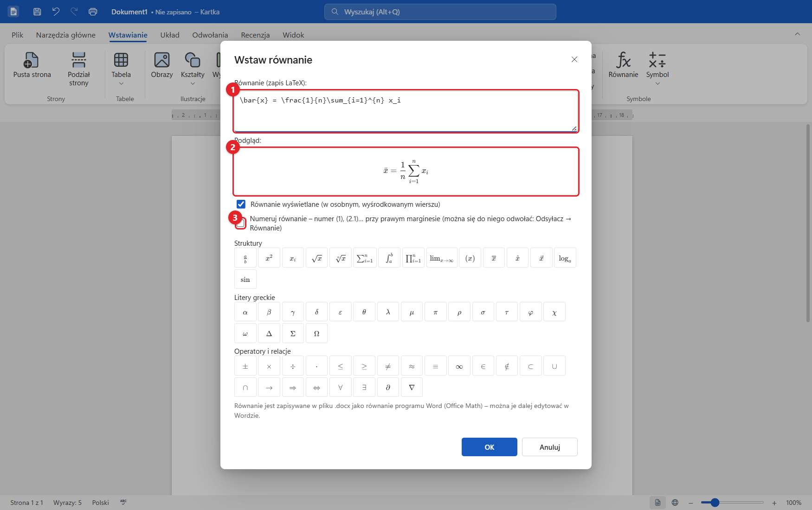Viewport: 812px width, 510px height.
Task: Insert the not-equal relation symbol
Action: click(x=388, y=366)
